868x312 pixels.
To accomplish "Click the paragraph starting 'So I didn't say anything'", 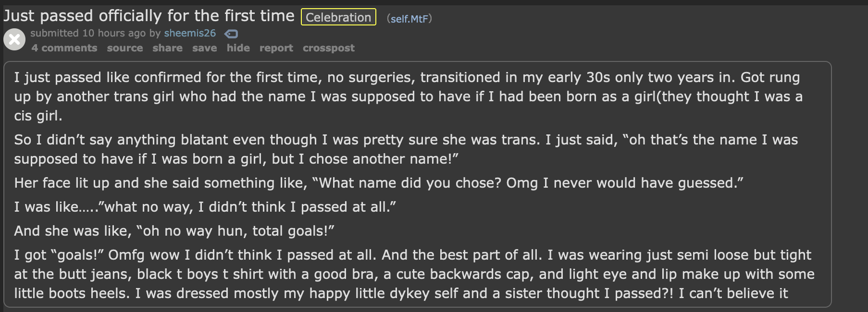I will 406,149.
